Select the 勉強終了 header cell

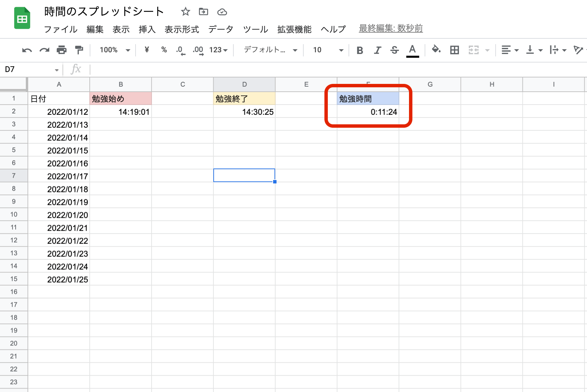244,99
